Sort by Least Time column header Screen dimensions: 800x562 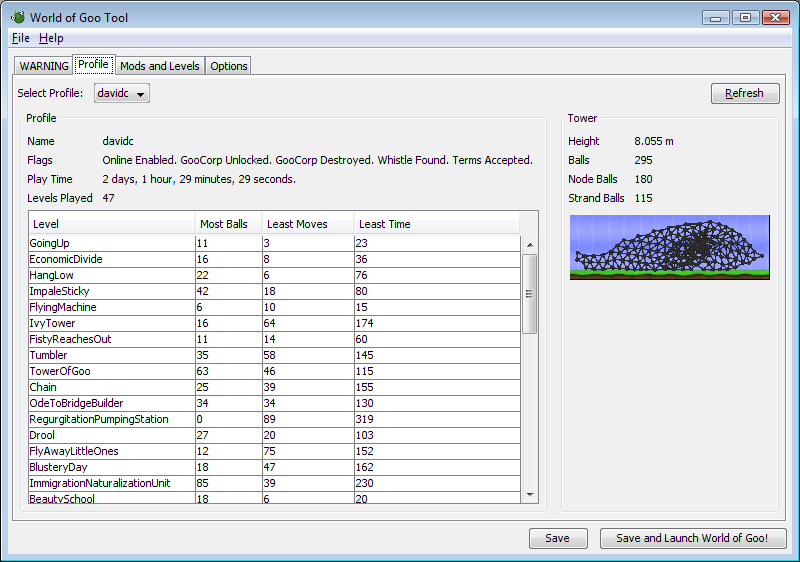[x=437, y=224]
